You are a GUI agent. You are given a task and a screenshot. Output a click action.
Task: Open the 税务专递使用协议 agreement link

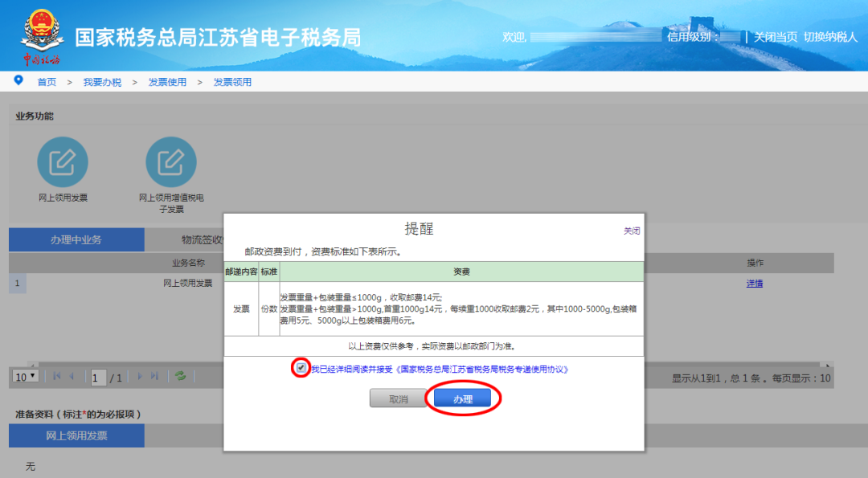pyautogui.click(x=482, y=369)
